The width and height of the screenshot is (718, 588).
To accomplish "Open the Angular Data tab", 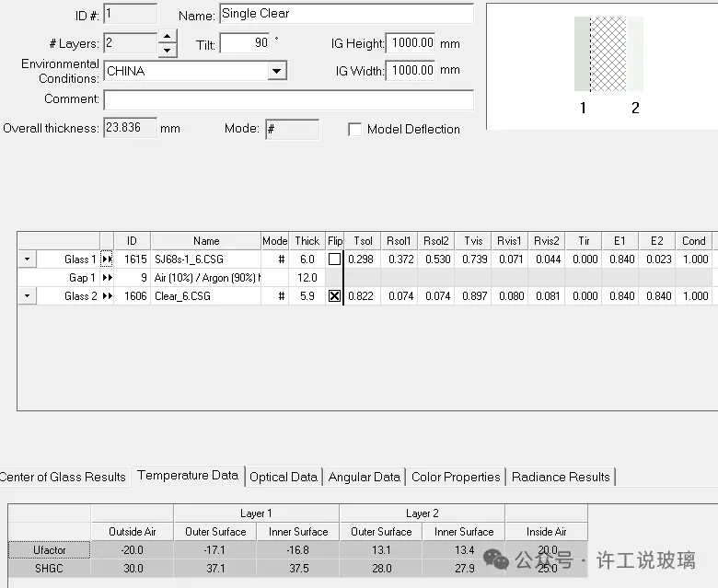I will coord(365,477).
